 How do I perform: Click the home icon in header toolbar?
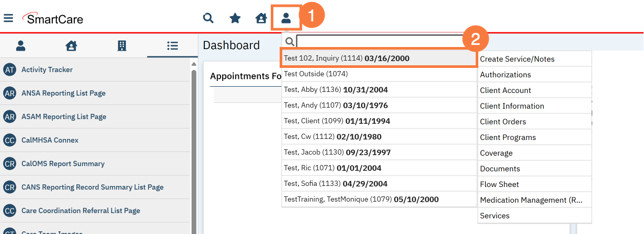261,18
